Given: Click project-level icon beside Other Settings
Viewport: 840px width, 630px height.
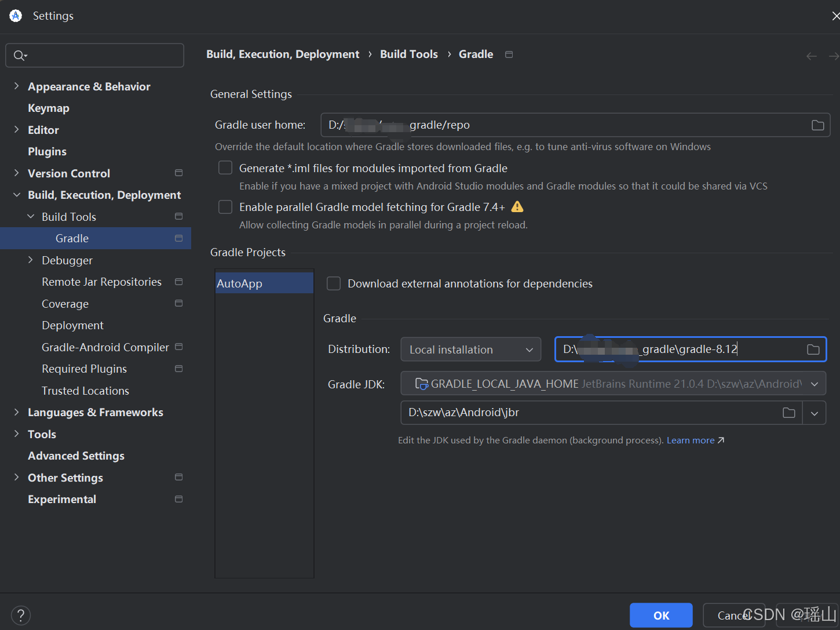Looking at the screenshot, I should (x=178, y=477).
